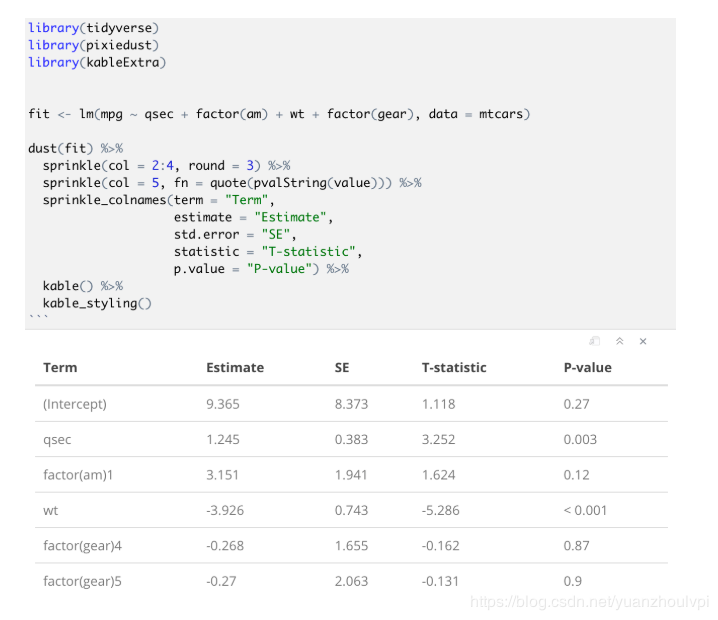
Task: Click the T-statistic value 1.118
Action: pos(438,404)
